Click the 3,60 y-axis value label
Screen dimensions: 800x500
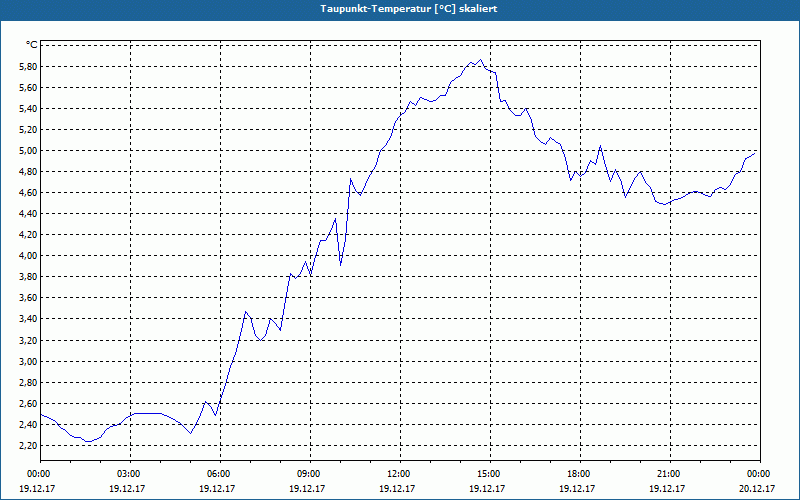pyautogui.click(x=29, y=298)
